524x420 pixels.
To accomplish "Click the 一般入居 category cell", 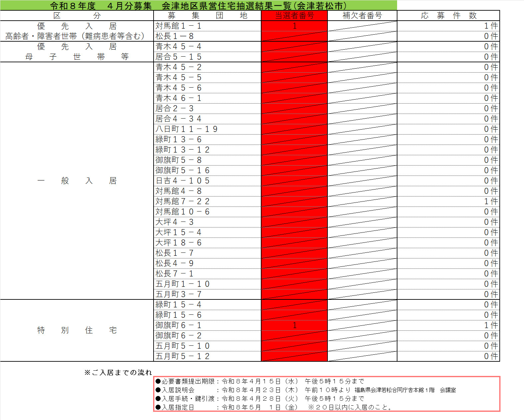I will [x=77, y=181].
